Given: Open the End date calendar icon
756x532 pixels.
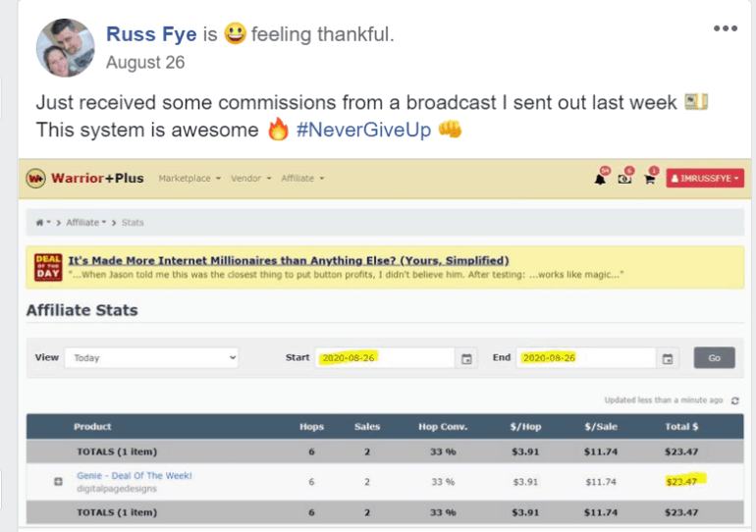Looking at the screenshot, I should point(668,358).
